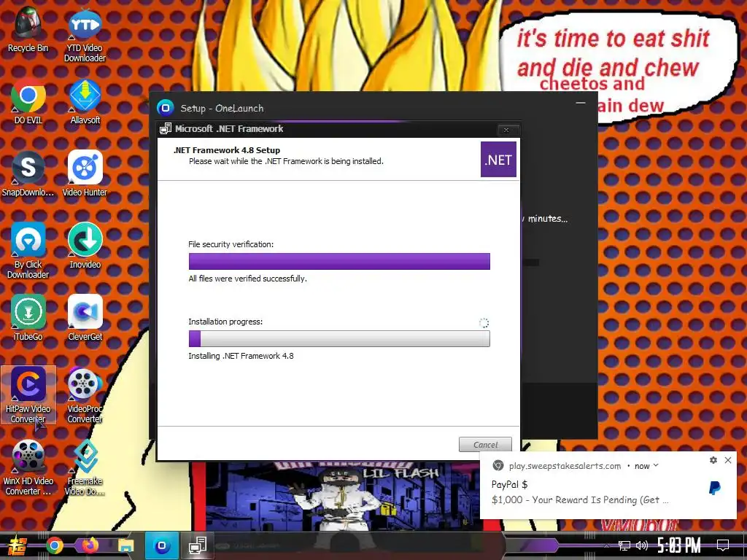The image size is (747, 560).
Task: Open the Video Hunter shortcut
Action: click(x=85, y=174)
